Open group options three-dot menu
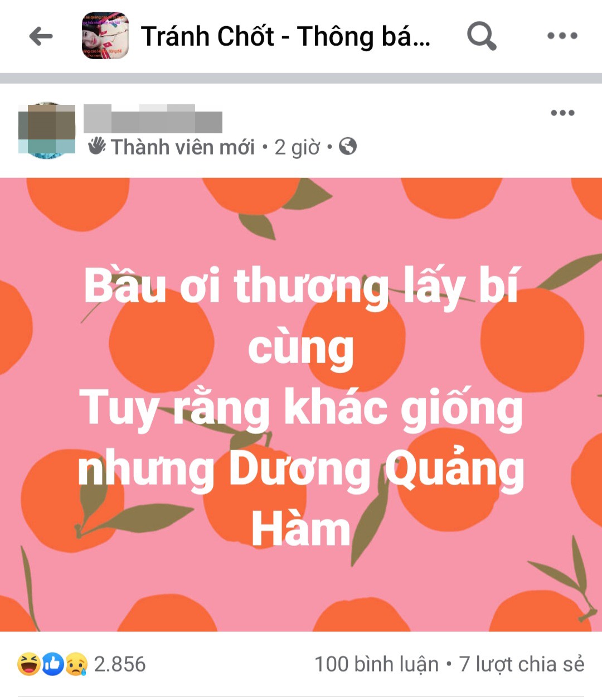The width and height of the screenshot is (602, 700). click(x=562, y=36)
